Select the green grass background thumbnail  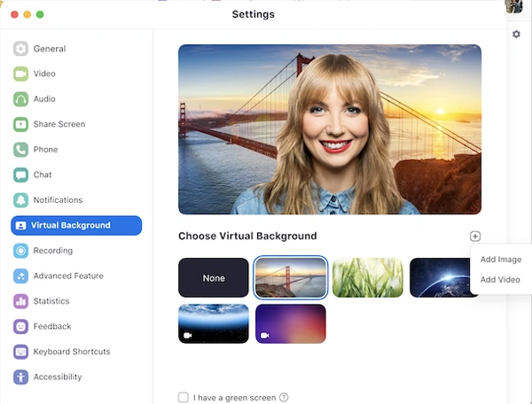(367, 278)
